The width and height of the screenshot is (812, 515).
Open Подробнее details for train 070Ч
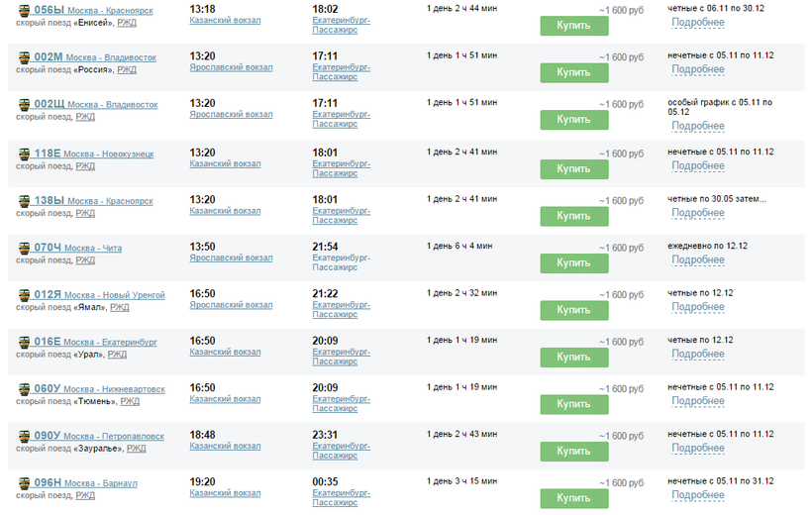(x=698, y=259)
